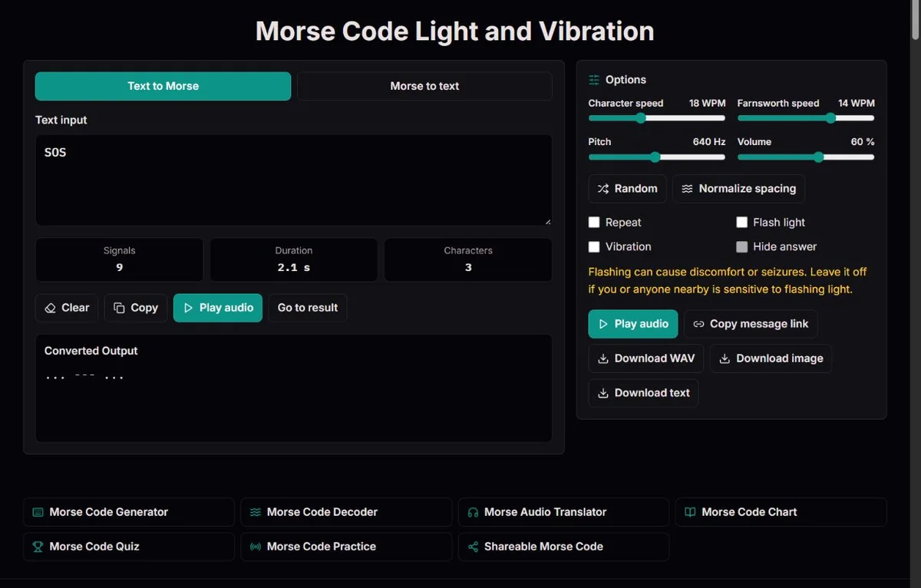Viewport: 921px width, 588px height.
Task: Click inside the Text input box containing SOS
Action: [294, 180]
